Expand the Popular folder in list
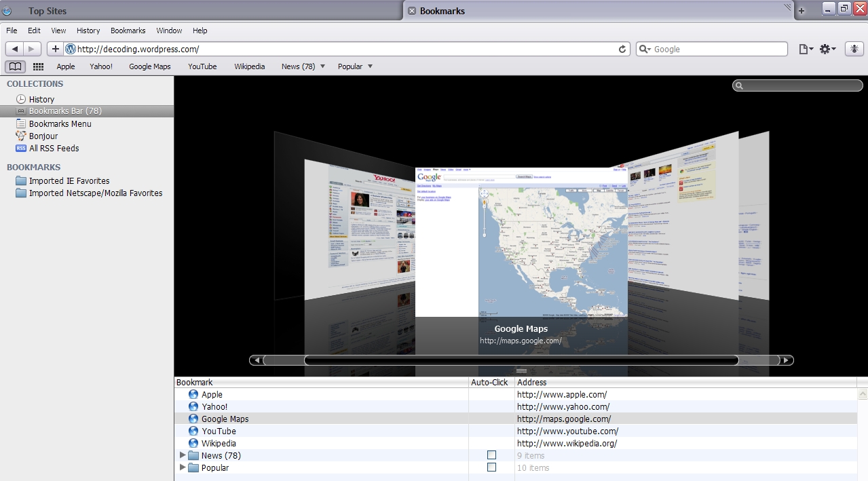This screenshot has height=481, width=868. 183,467
